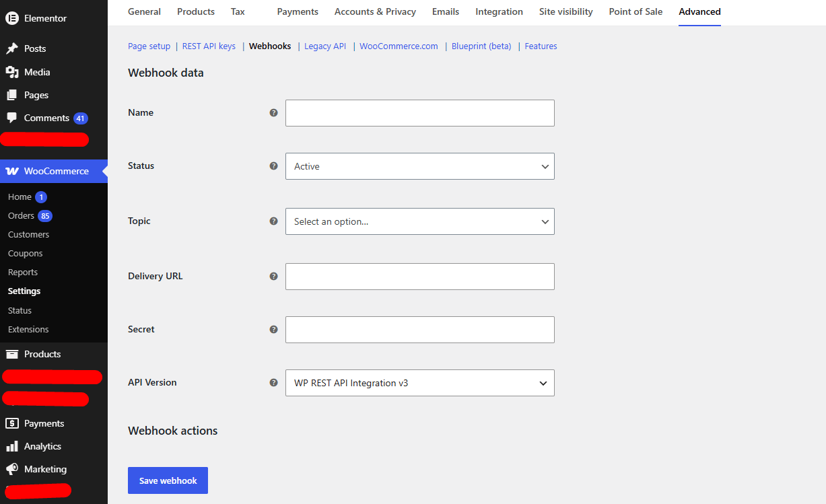
Task: Click the API Version field label
Action: (x=152, y=382)
